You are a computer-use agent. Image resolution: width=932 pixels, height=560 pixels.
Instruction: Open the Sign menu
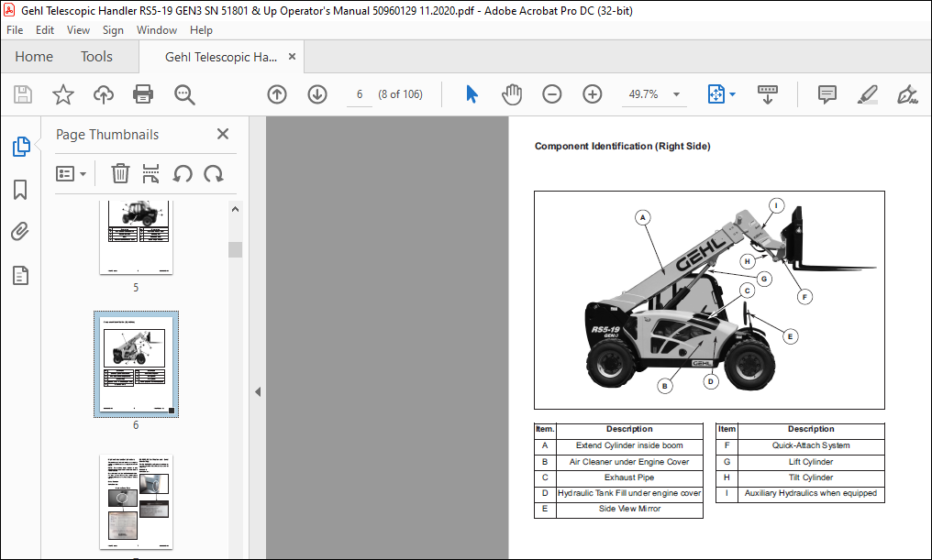[x=113, y=30]
